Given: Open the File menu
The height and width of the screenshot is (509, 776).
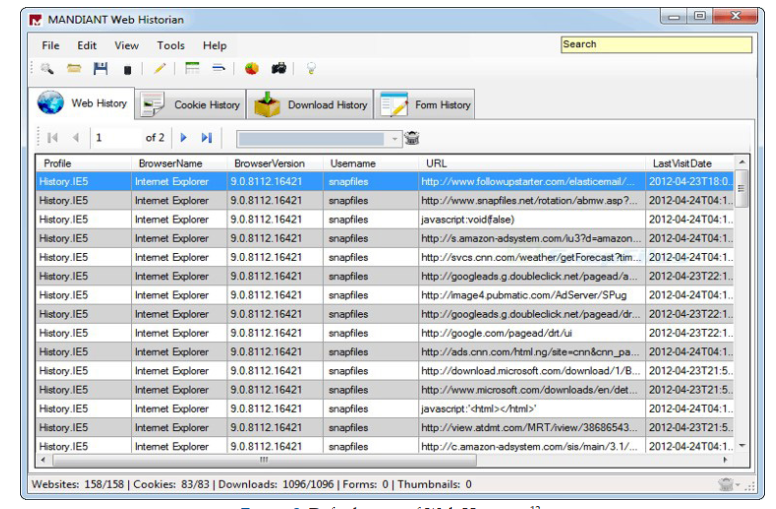Looking at the screenshot, I should tap(50, 46).
